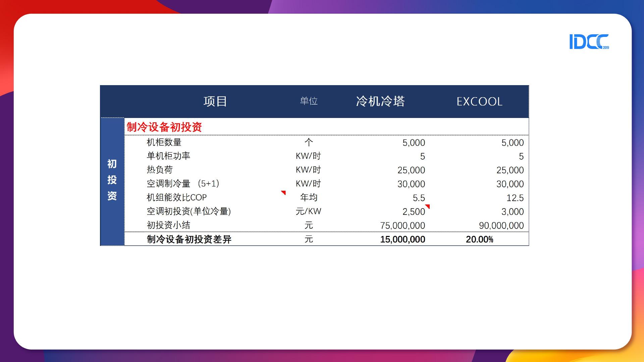Screen dimensions: 644x362
Task: Click the bold 15,000,000 difference value
Action: (402, 239)
